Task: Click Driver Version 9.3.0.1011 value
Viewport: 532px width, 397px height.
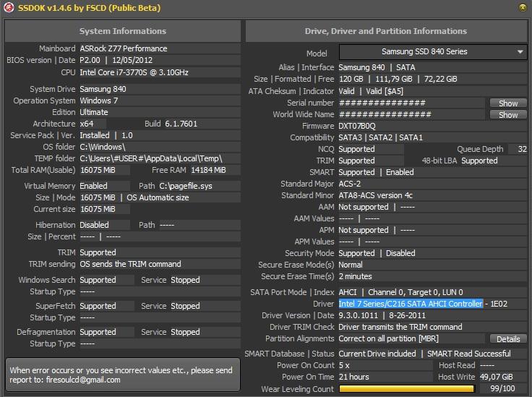Action: [x=359, y=315]
